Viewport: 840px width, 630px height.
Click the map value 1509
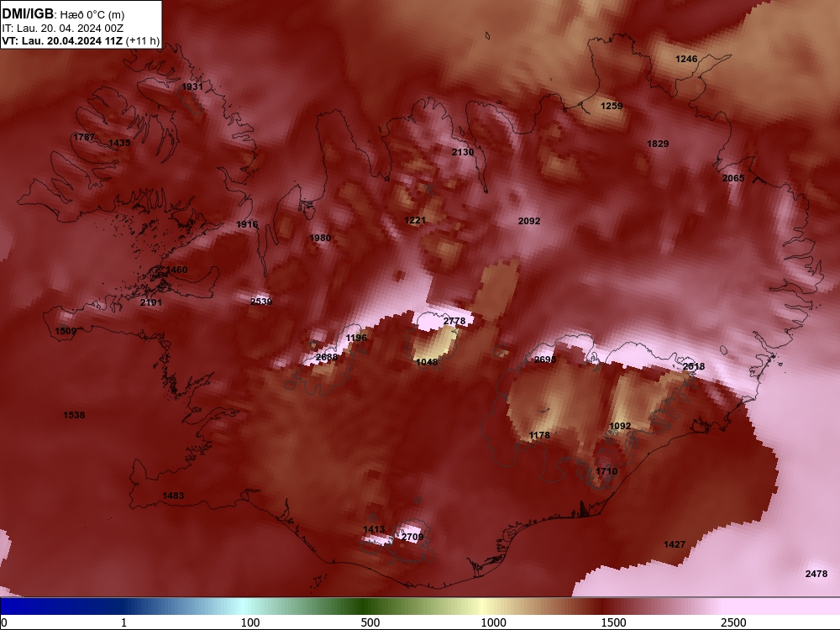[66, 331]
